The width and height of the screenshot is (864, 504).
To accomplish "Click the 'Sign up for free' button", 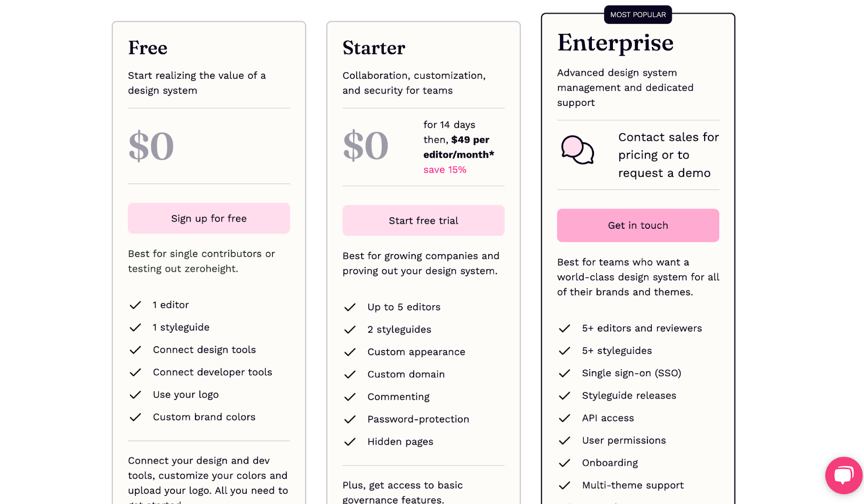I will pos(208,218).
